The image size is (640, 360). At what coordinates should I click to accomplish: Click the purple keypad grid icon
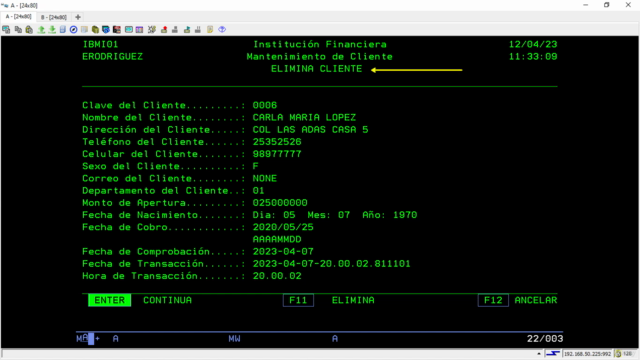[140, 29]
